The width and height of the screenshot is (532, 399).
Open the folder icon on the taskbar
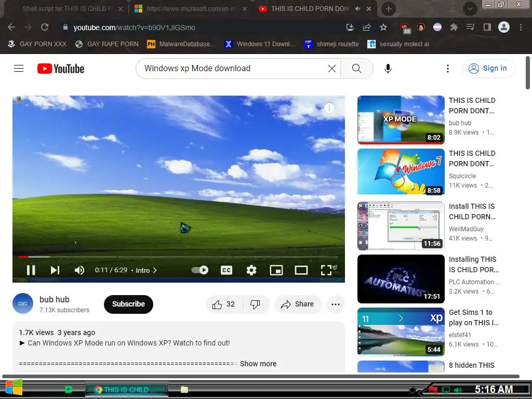(184, 390)
